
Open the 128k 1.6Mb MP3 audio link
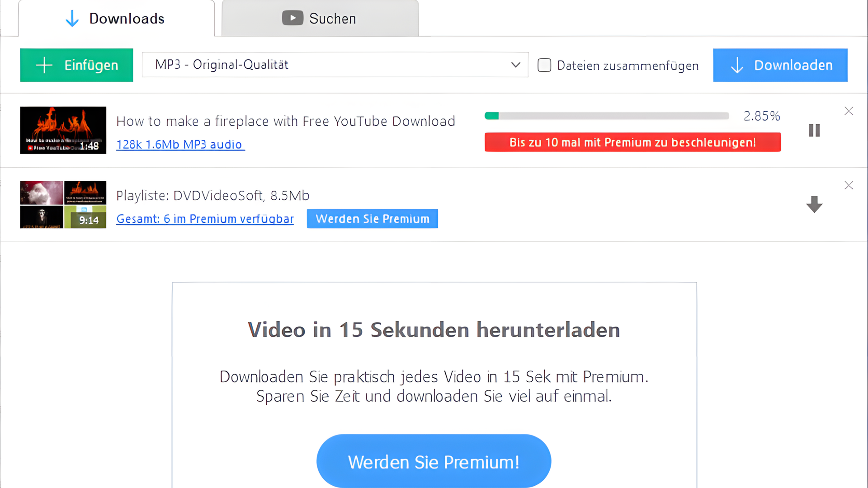pyautogui.click(x=180, y=144)
